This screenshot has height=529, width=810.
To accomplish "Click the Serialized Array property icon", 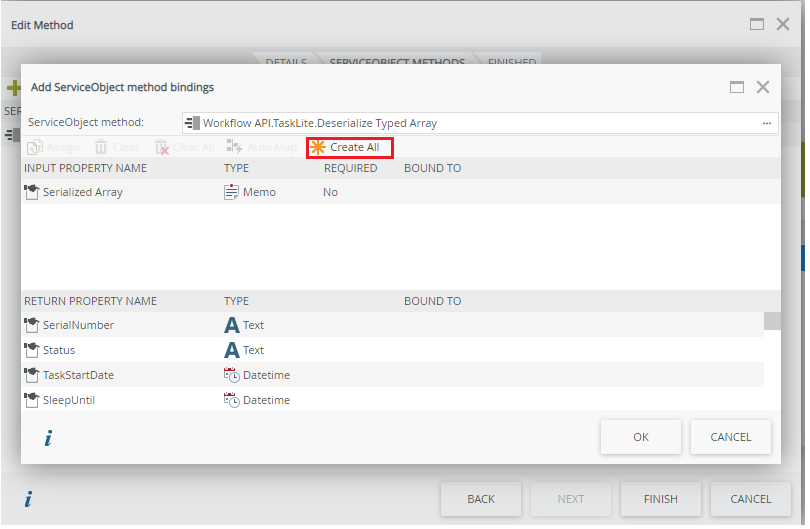I will (31, 192).
